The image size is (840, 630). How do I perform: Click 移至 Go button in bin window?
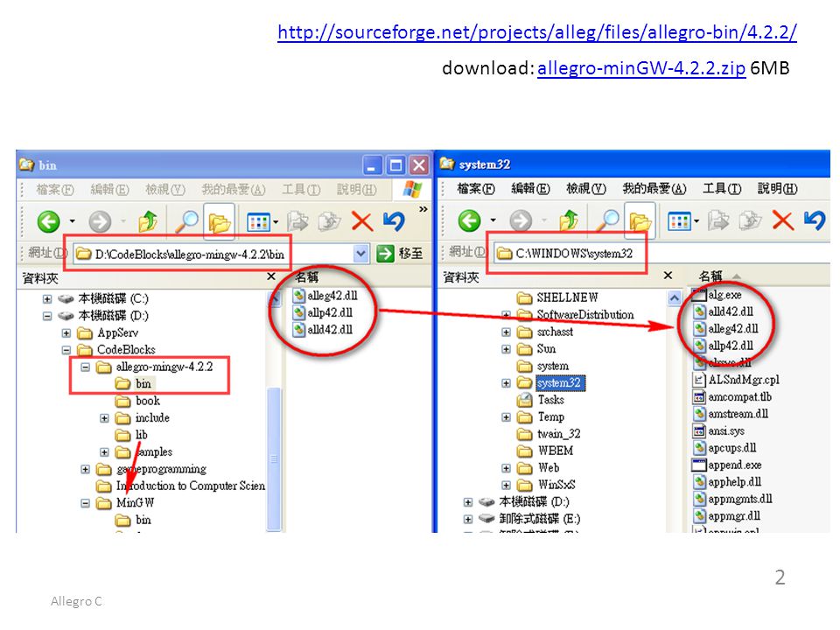pyautogui.click(x=400, y=254)
